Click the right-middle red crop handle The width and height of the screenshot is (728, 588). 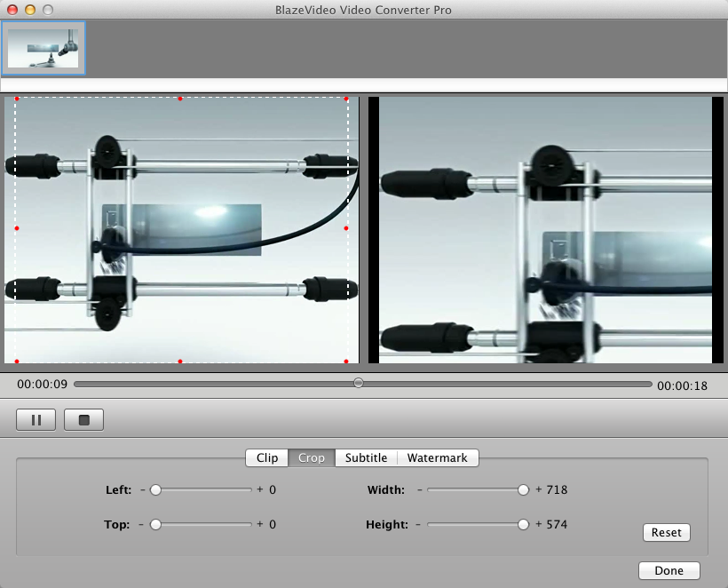pos(346,229)
